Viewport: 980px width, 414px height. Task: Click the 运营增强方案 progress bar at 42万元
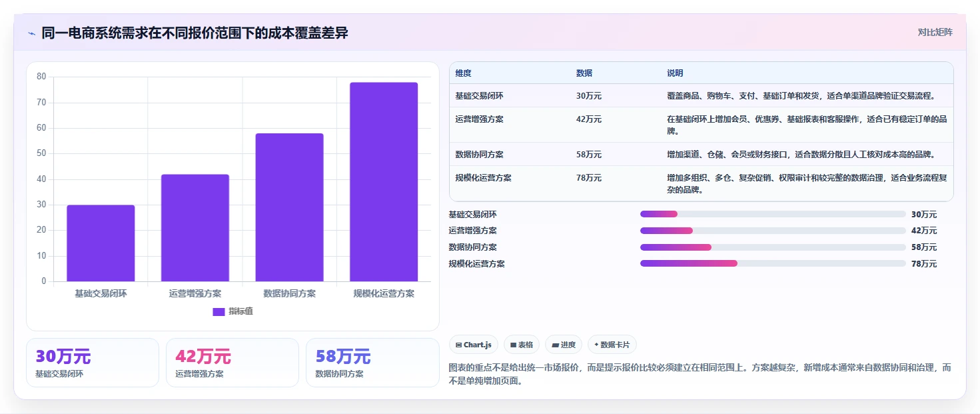[x=773, y=231]
